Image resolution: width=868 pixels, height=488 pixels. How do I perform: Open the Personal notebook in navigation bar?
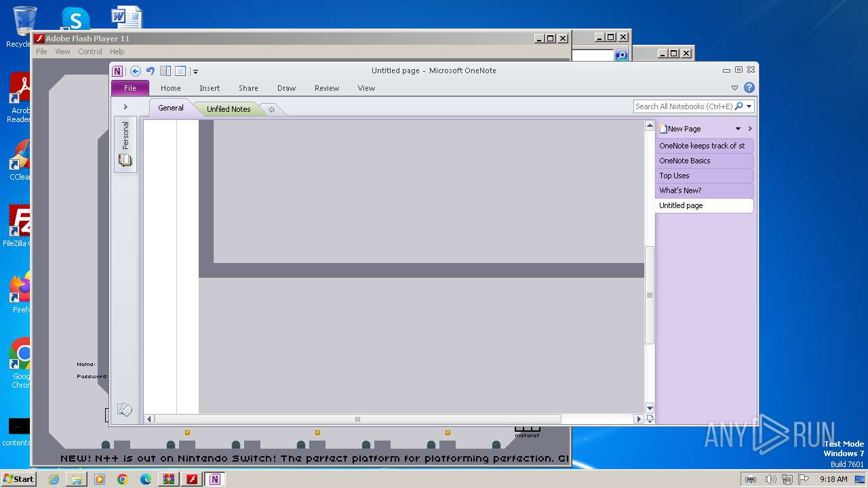125,144
